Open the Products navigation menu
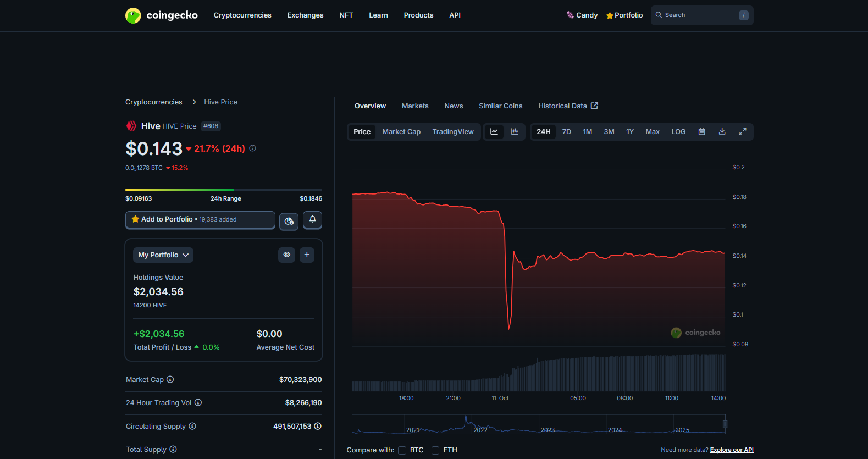The image size is (868, 459). (x=418, y=15)
